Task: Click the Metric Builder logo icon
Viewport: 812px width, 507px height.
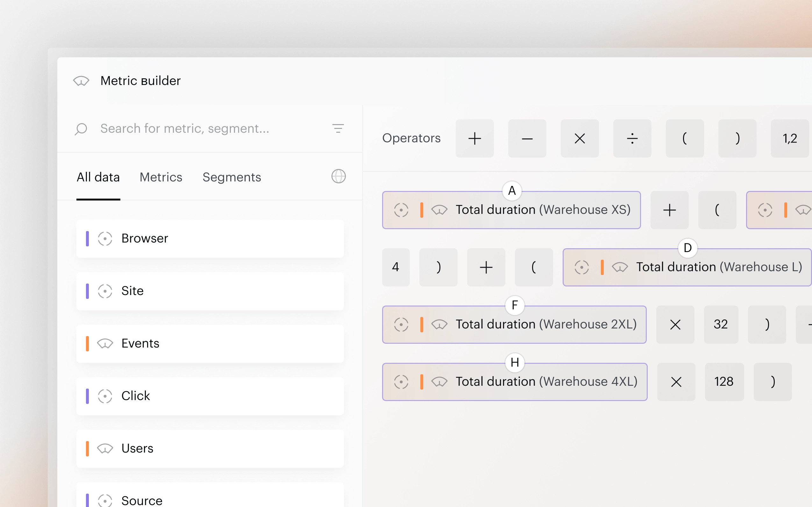Action: pos(81,81)
